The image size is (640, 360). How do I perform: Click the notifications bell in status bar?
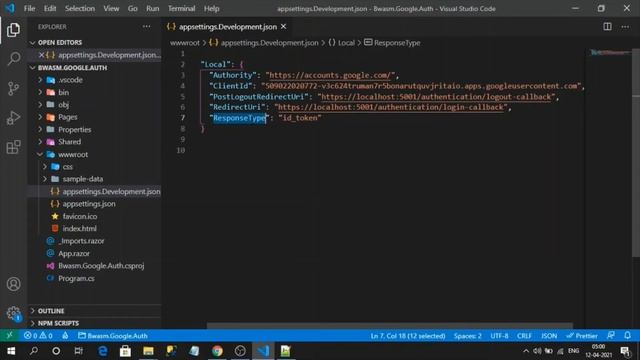tap(627, 336)
